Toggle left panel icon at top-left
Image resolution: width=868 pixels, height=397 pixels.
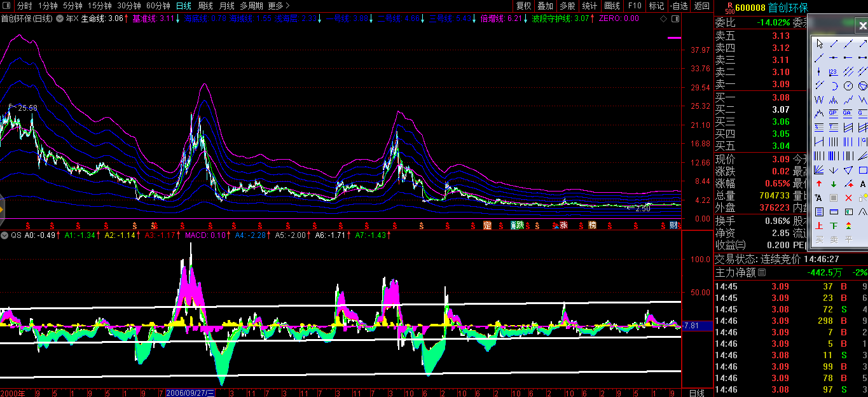tap(8, 6)
